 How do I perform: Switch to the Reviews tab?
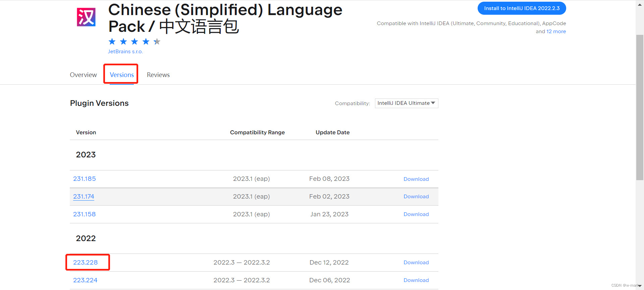158,75
